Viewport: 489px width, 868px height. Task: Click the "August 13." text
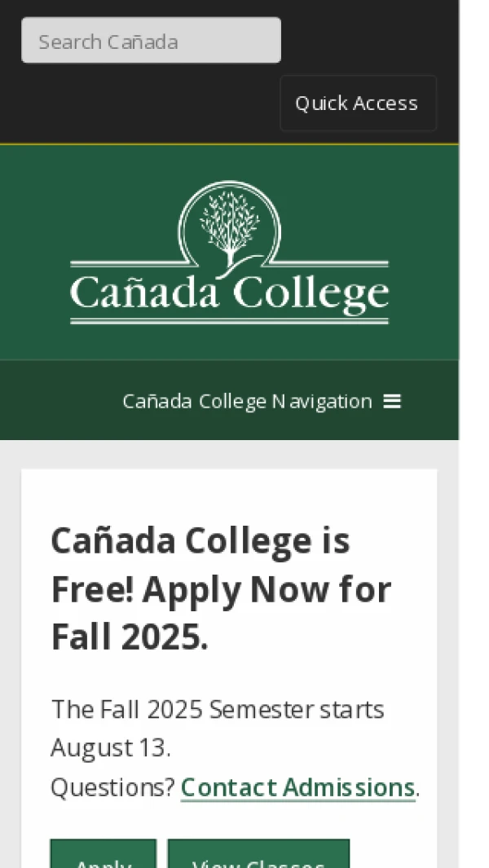[x=111, y=748]
